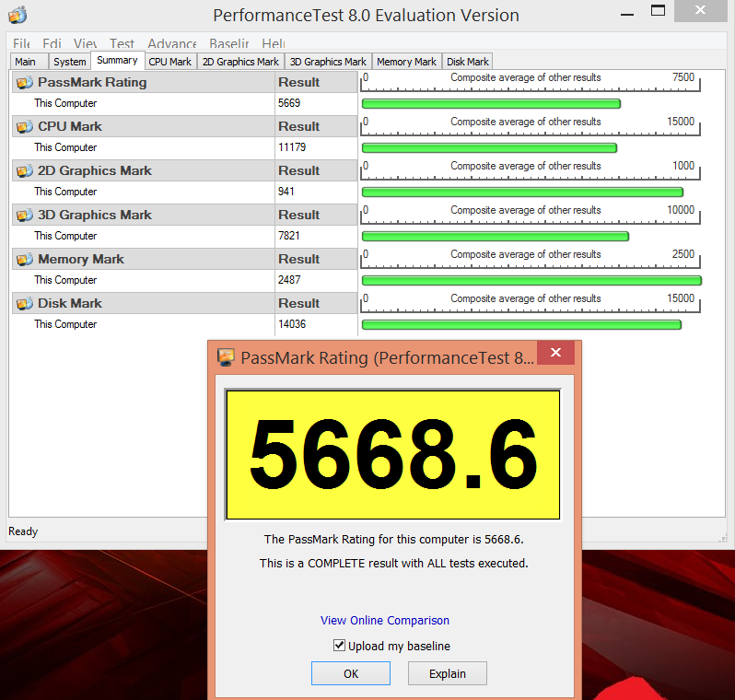Click the Memory Mark row icon

click(25, 260)
